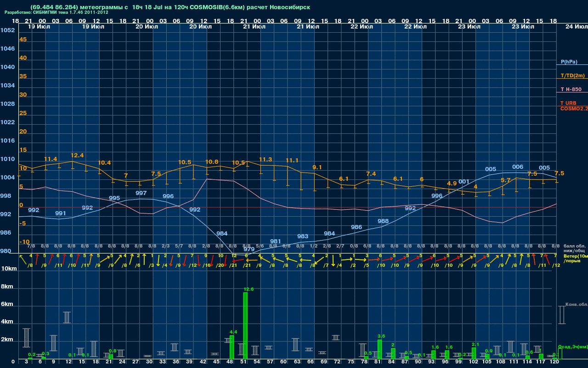Screen dimensions: 588x368
Task: Click the 986 pressure label
Action: [356, 227]
